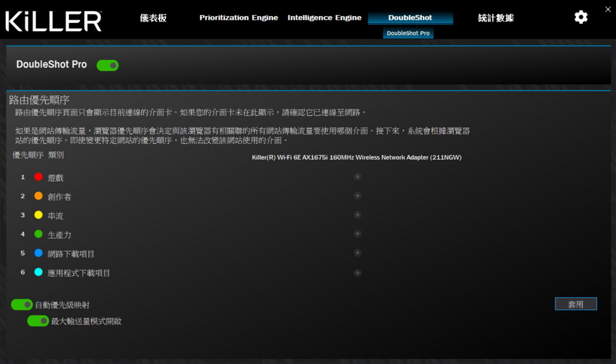Screen dimensions: 616x364
Task: Select Wi-Fi adapter radio for 遊戲
Action: pyautogui.click(x=358, y=177)
